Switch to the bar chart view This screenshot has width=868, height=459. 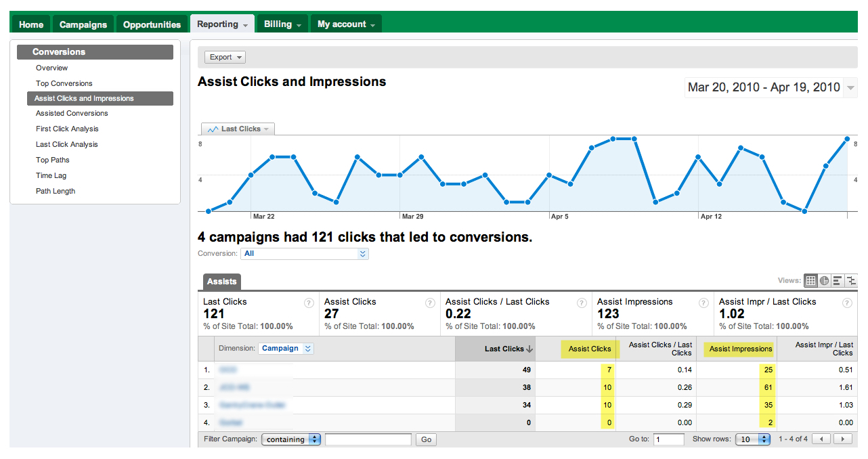(838, 280)
